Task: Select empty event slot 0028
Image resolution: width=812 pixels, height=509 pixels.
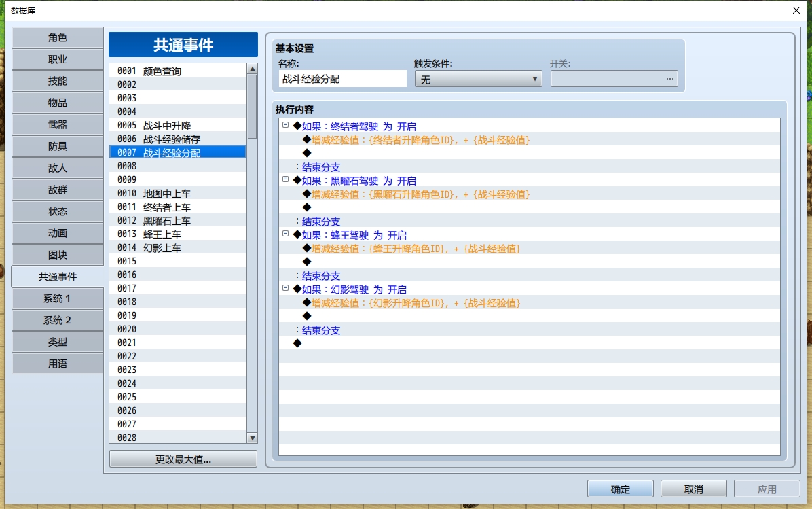Action: coord(178,438)
